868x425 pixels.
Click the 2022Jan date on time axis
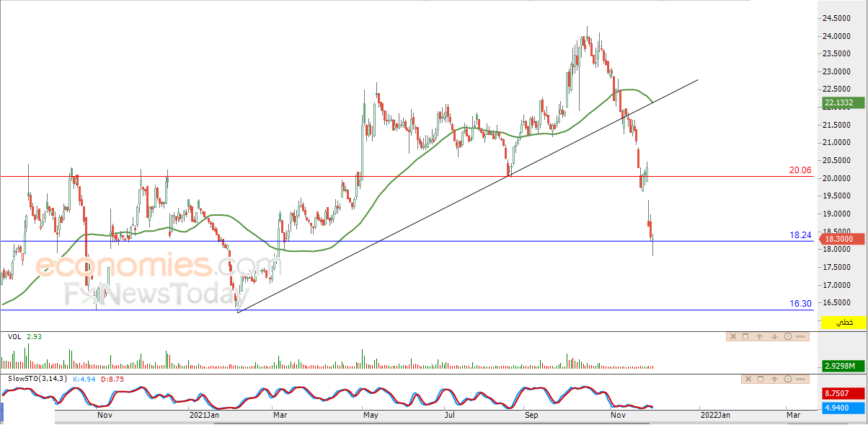tap(714, 415)
